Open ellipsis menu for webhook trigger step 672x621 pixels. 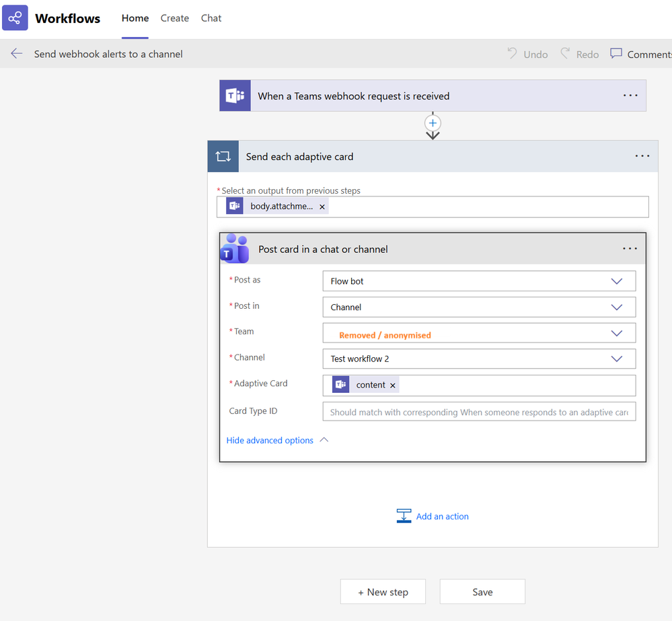point(630,96)
